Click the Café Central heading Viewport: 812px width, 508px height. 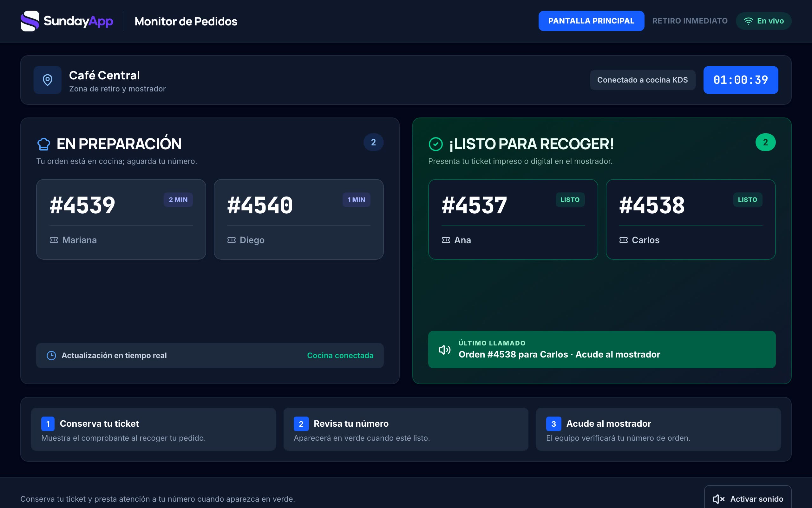[104, 75]
